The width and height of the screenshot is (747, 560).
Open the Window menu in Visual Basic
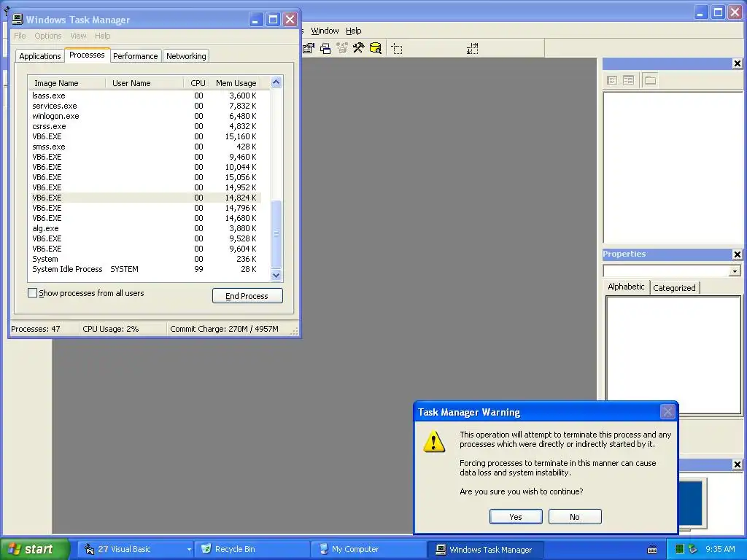(x=325, y=31)
